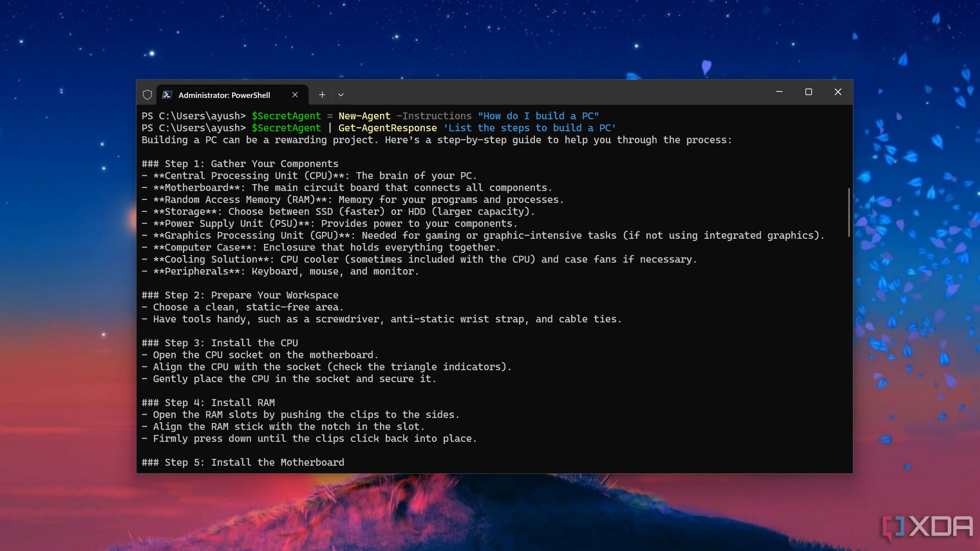
Task: Click the "Power Supply Unit (PSU)" line
Action: [x=329, y=224]
